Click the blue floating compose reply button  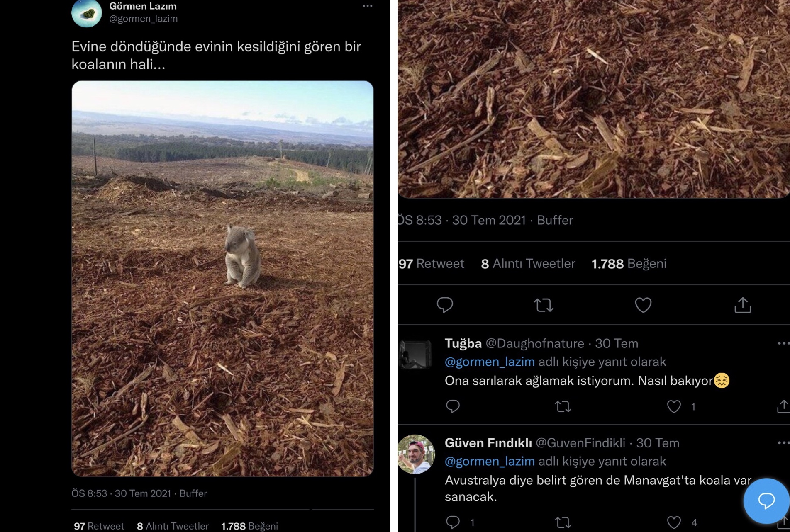766,501
